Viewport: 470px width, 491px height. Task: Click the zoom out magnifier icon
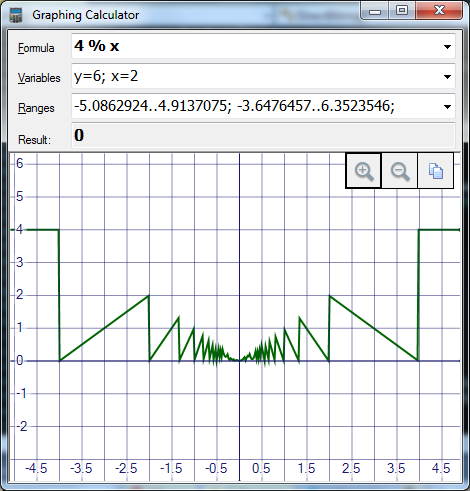[399, 171]
